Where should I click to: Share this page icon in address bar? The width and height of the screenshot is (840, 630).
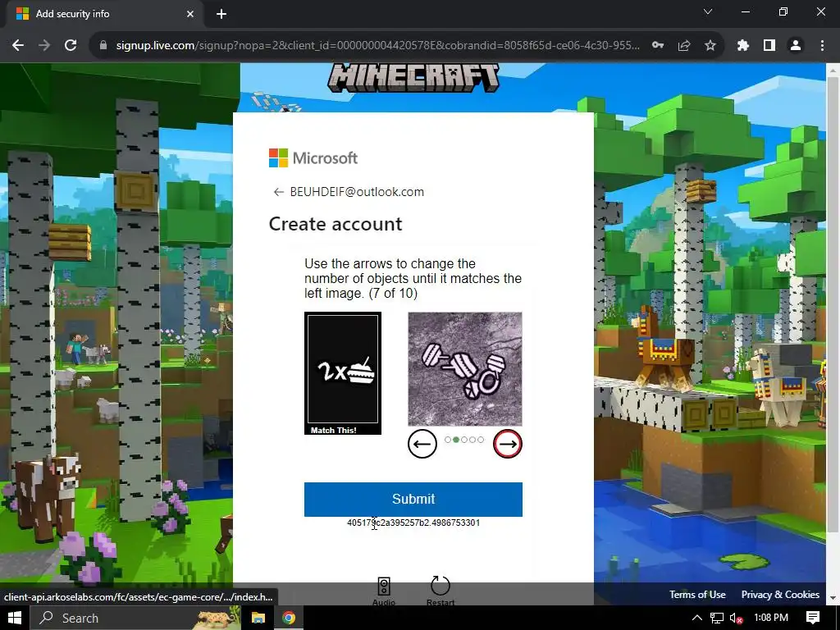684,46
